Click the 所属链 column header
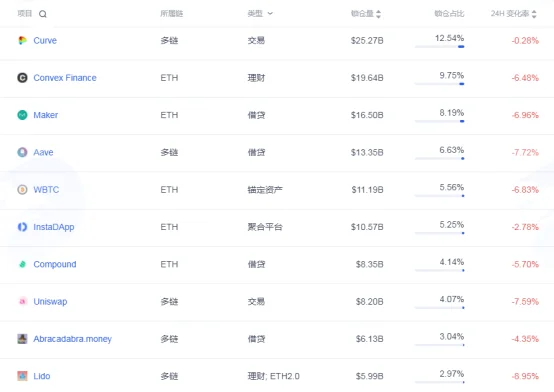 pyautogui.click(x=172, y=14)
